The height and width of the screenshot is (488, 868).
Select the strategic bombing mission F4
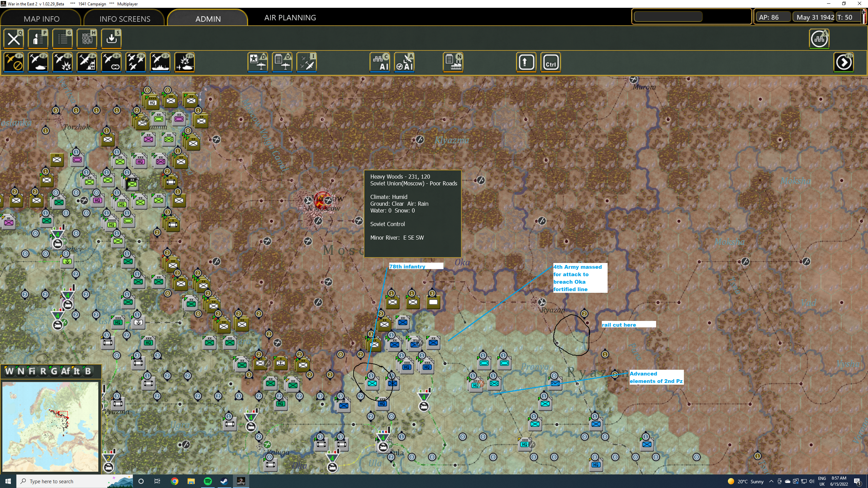[x=87, y=63]
